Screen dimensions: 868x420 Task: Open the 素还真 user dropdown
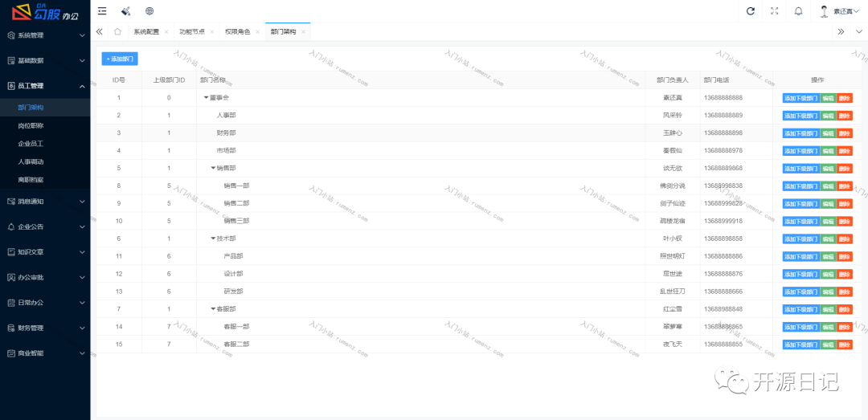[847, 11]
